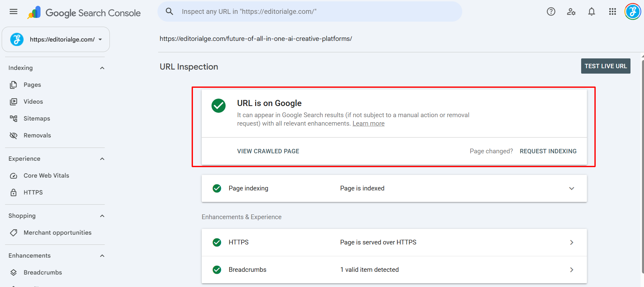Viewport: 644px width, 287px height.
Task: Click the Google Search Console logo
Action: [x=84, y=13]
